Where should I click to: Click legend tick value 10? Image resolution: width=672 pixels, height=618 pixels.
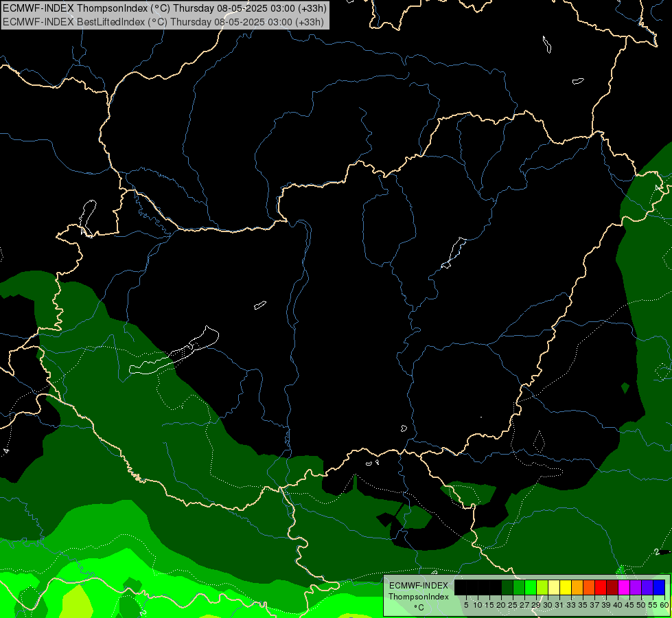(x=478, y=605)
